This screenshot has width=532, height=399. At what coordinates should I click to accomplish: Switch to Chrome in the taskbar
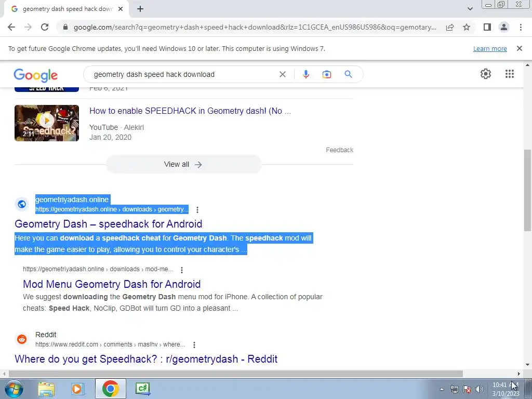coord(110,389)
